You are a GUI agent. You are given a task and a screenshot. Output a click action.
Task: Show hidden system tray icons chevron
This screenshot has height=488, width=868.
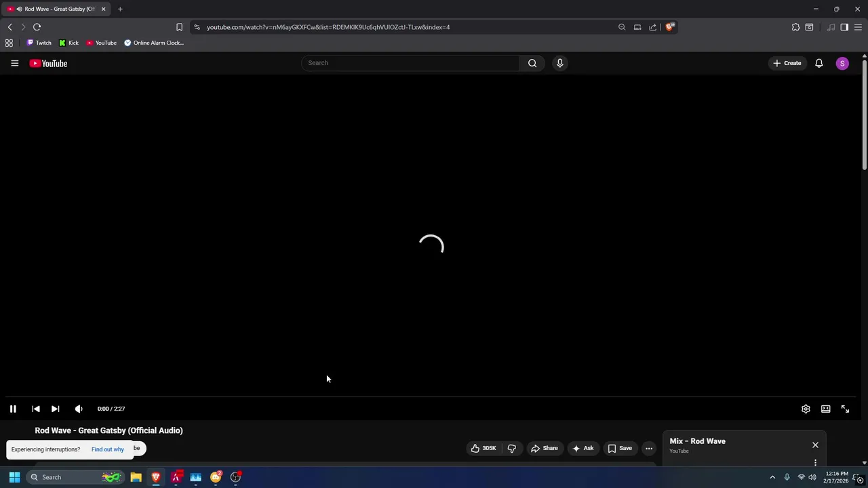(x=772, y=477)
